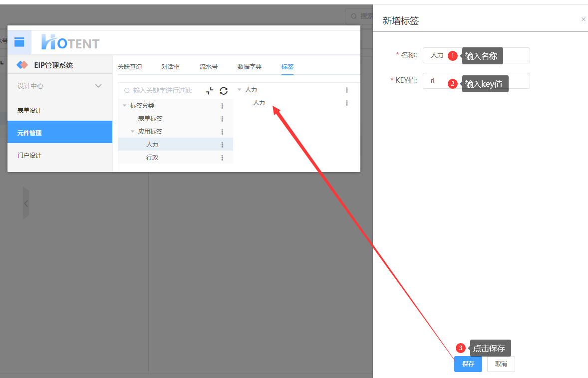Click the HOTENT logo

(70, 42)
